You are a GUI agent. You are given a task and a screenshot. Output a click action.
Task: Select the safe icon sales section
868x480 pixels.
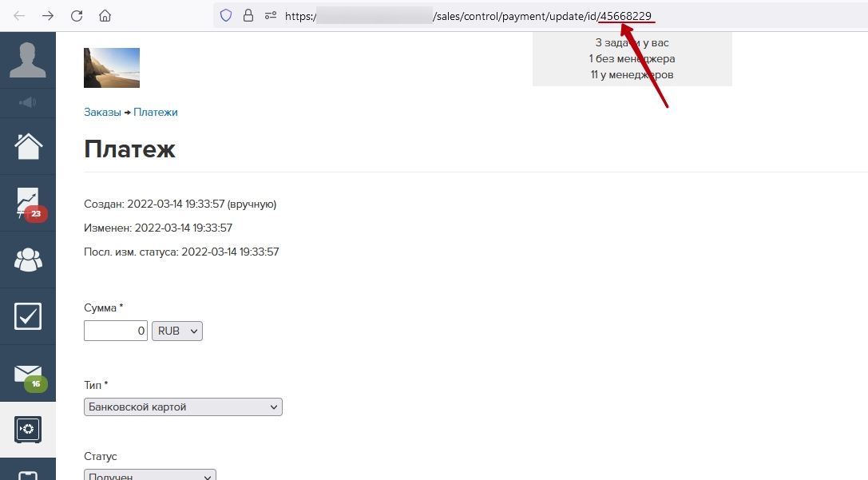coord(27,430)
